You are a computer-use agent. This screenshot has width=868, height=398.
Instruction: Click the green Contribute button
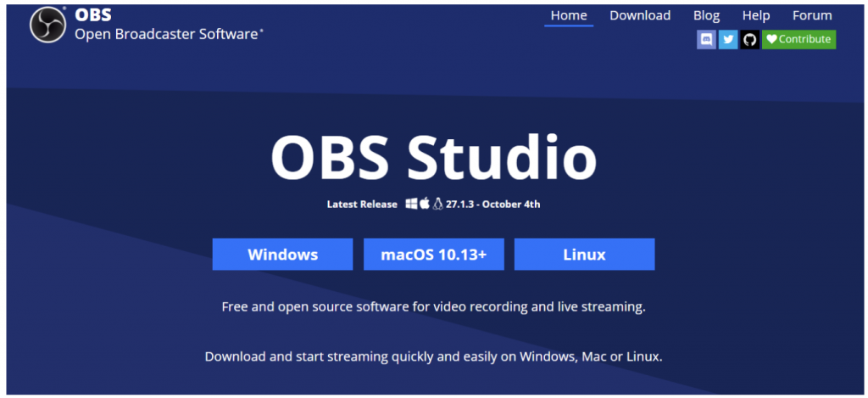(798, 39)
